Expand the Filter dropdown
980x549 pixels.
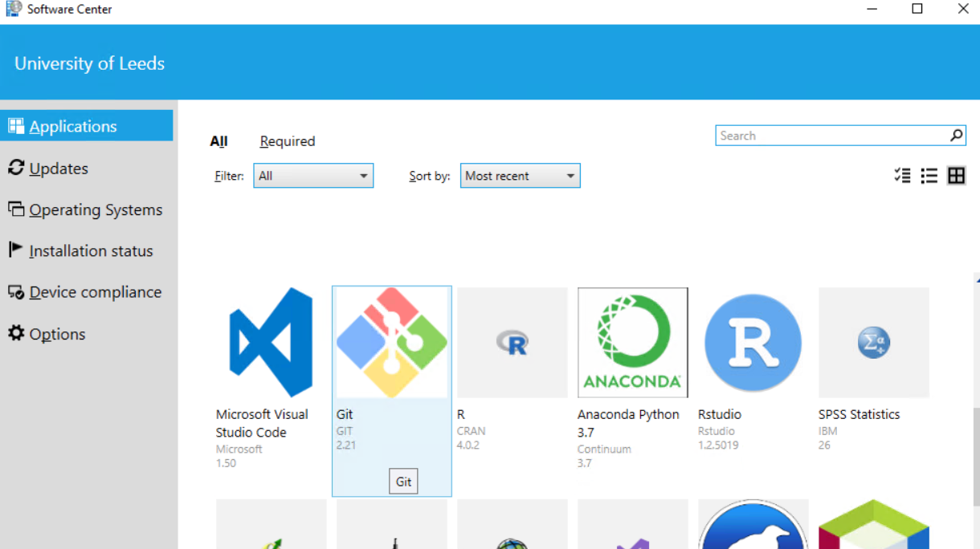[x=313, y=176]
